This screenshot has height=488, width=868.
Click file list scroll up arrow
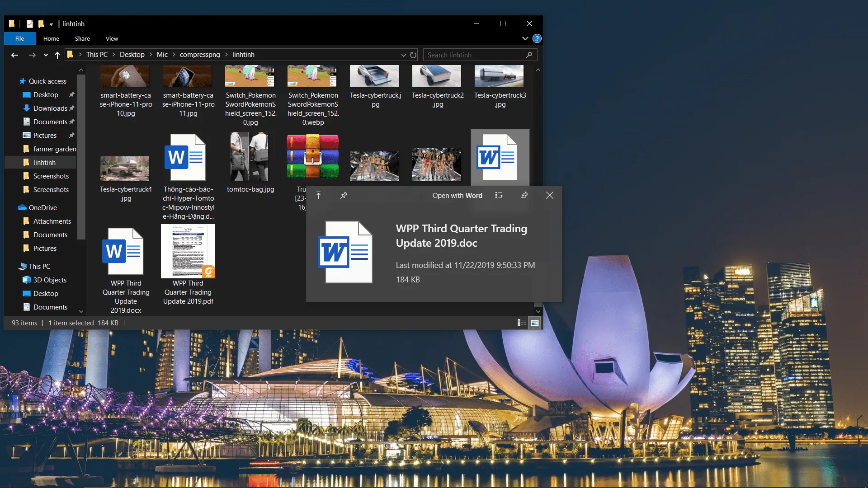[538, 70]
